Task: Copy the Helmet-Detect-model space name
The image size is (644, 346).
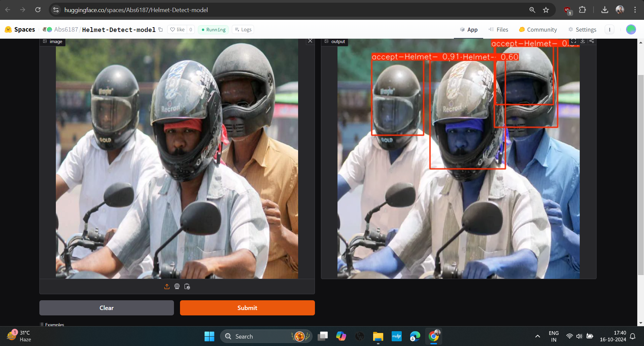Action: (x=161, y=30)
